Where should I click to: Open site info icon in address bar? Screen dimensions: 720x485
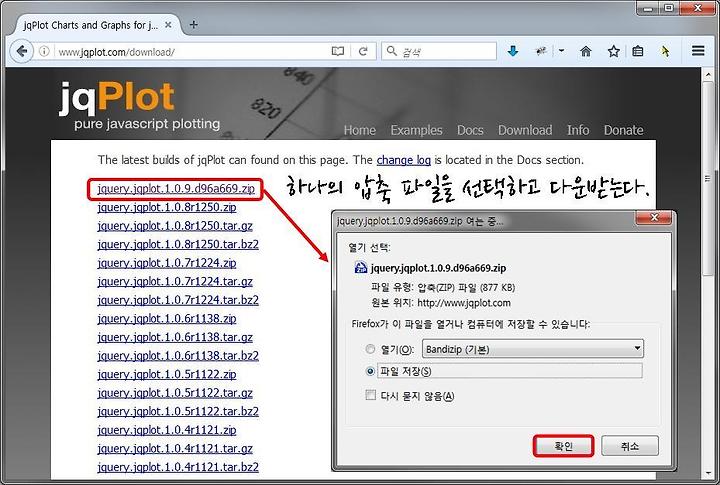pyautogui.click(x=44, y=51)
